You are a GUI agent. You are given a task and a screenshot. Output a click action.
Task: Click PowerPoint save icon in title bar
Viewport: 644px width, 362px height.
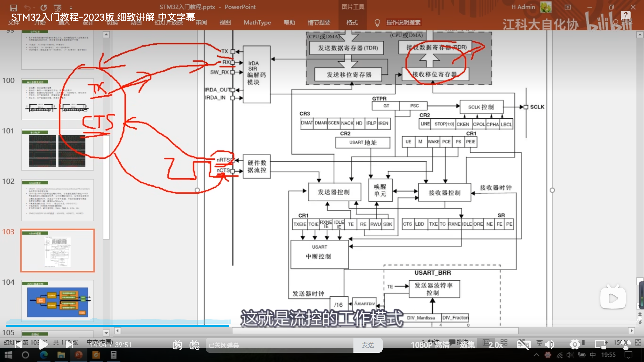[x=14, y=7]
